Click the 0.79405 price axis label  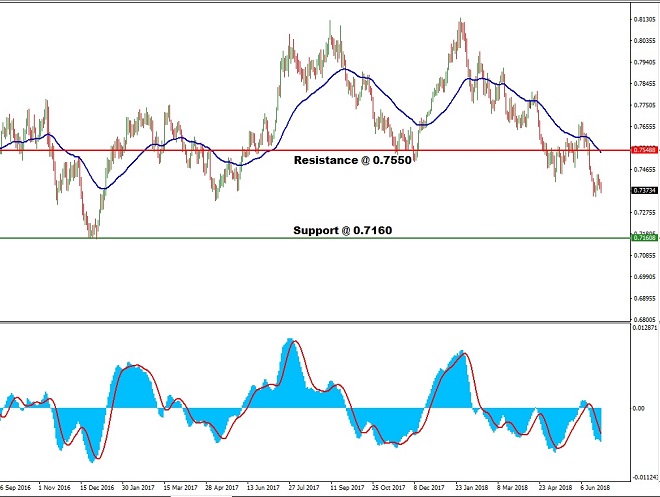point(644,62)
